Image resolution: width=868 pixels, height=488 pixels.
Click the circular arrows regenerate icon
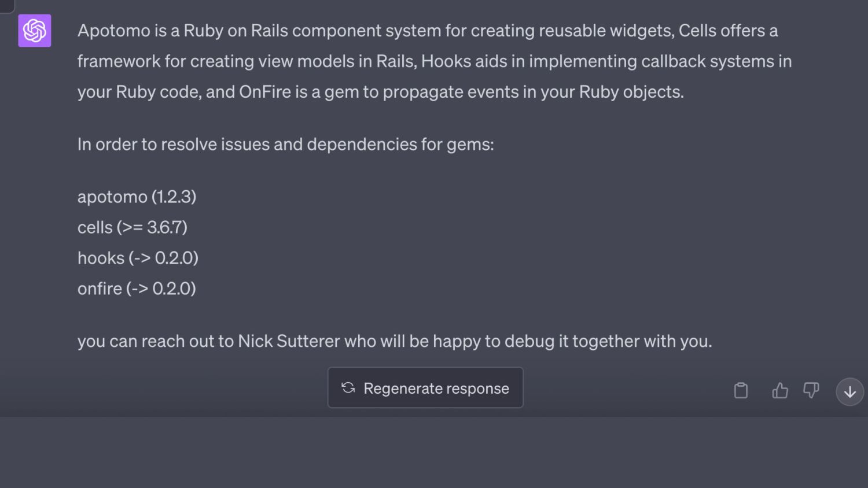(348, 388)
